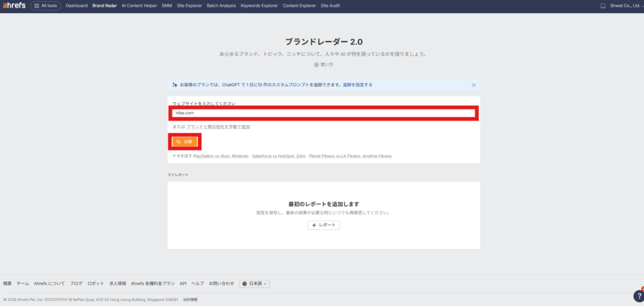Click ブランドレーダー 2.0 heading
Viewport: 644px width, 306px height.
coord(324,42)
